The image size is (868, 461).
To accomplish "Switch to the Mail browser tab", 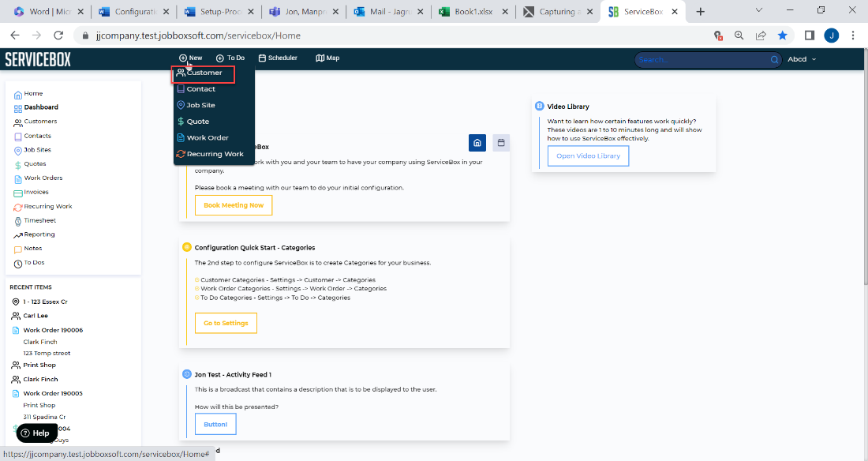I will point(388,12).
